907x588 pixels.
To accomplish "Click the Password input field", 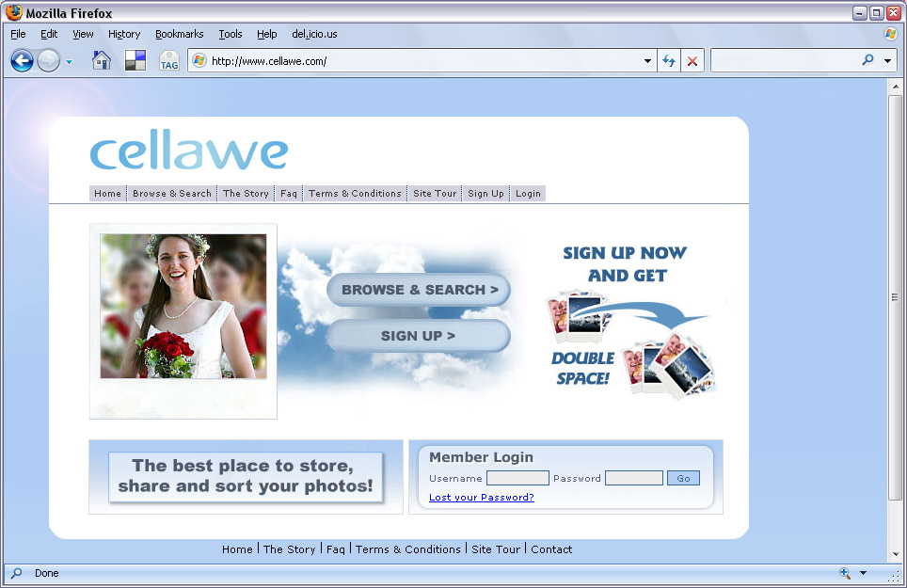I will click(634, 478).
